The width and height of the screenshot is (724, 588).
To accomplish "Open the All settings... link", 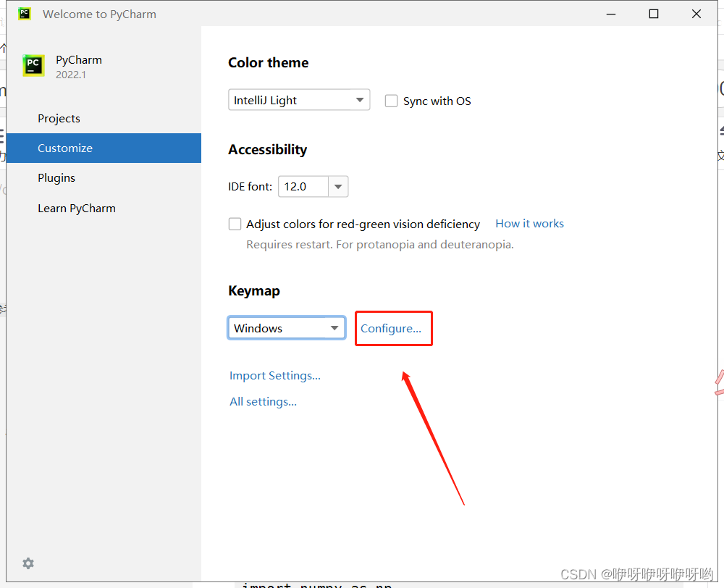I will click(264, 401).
